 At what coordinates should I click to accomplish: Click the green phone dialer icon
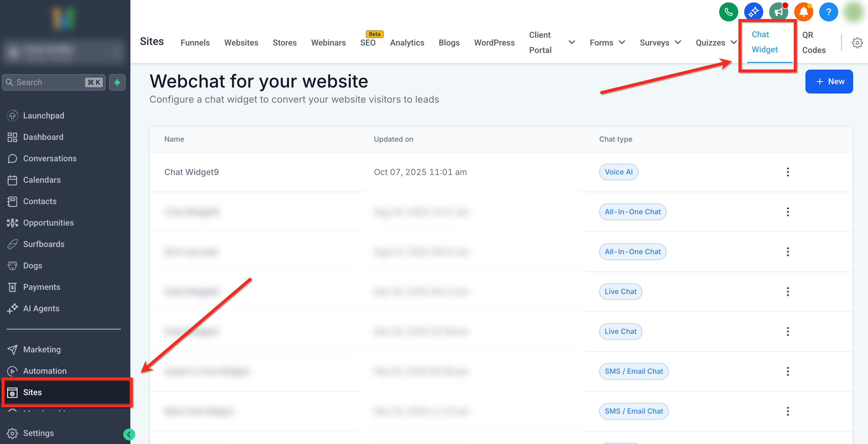[x=728, y=12]
